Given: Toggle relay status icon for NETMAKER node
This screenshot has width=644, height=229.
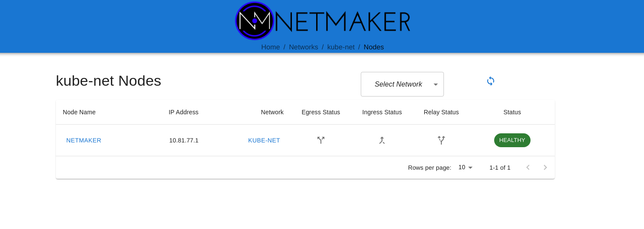Looking at the screenshot, I should tap(441, 140).
